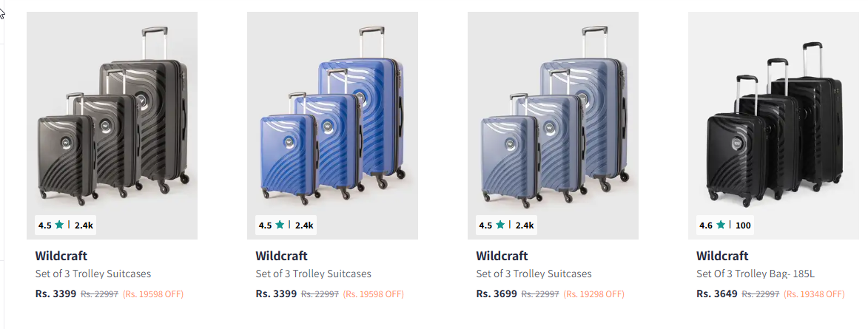Image resolution: width=868 pixels, height=329 pixels.
Task: Click the 2.4k ratings count on black set
Action: tap(84, 225)
